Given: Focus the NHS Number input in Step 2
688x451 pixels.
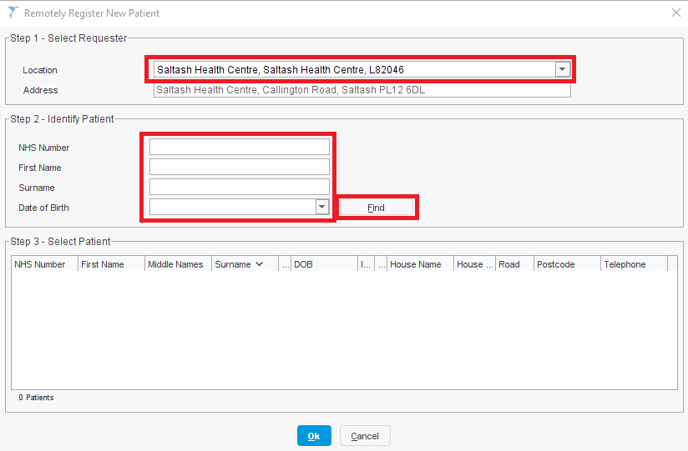Looking at the screenshot, I should [239, 147].
